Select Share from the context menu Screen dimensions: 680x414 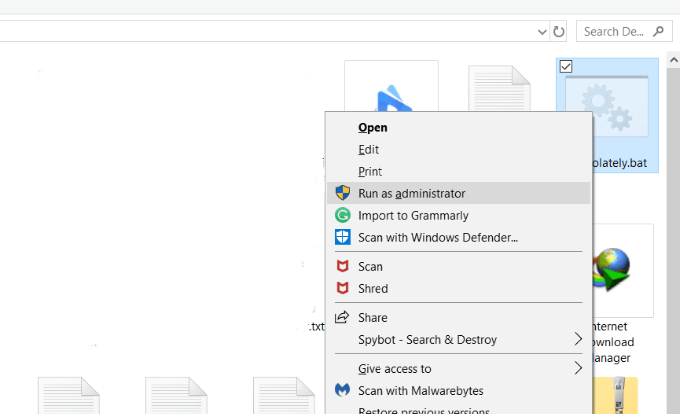[459, 318]
